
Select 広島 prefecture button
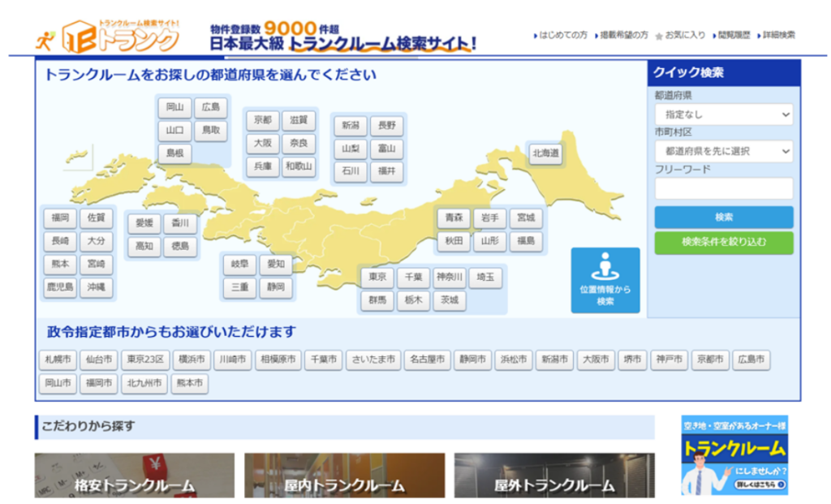[x=210, y=107]
